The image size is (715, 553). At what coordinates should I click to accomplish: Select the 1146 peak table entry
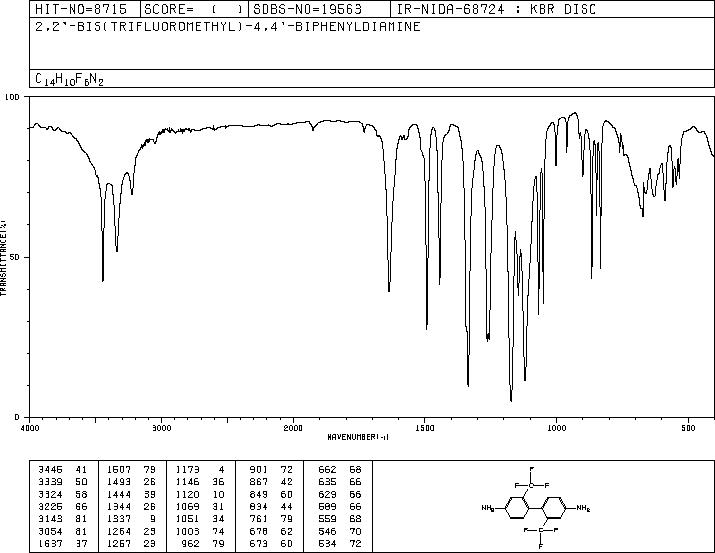[200, 481]
